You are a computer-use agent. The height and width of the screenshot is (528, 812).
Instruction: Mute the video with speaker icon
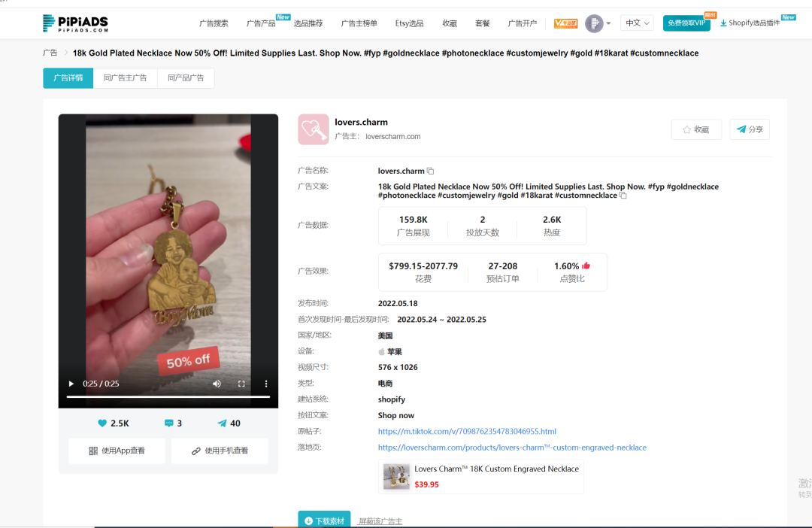217,384
